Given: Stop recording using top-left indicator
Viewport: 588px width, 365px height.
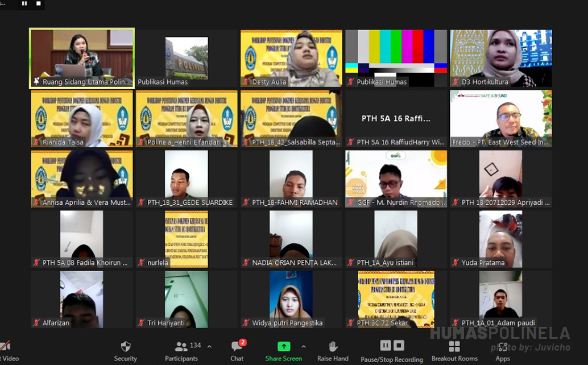Looking at the screenshot, I should tap(38, 3).
